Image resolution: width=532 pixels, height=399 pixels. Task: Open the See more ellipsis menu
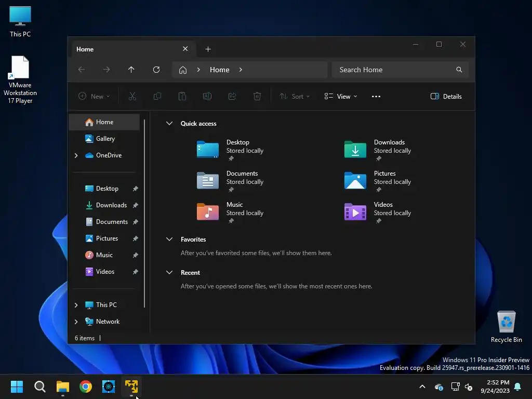pyautogui.click(x=376, y=96)
